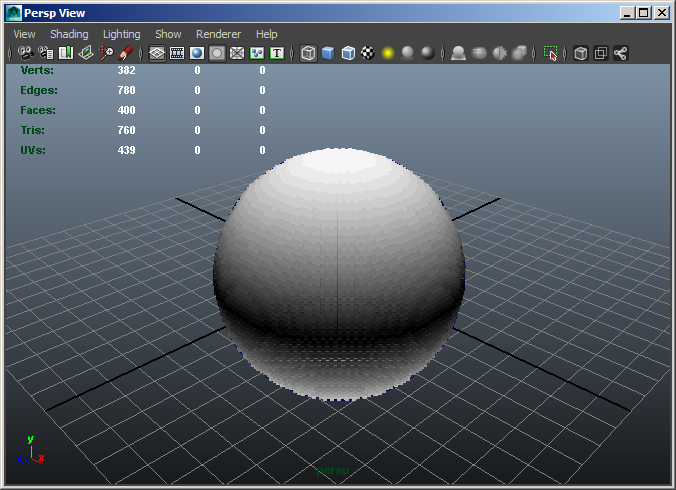The image size is (676, 490).
Task: Click the 'Edges:' heads-up label
Action: click(39, 90)
